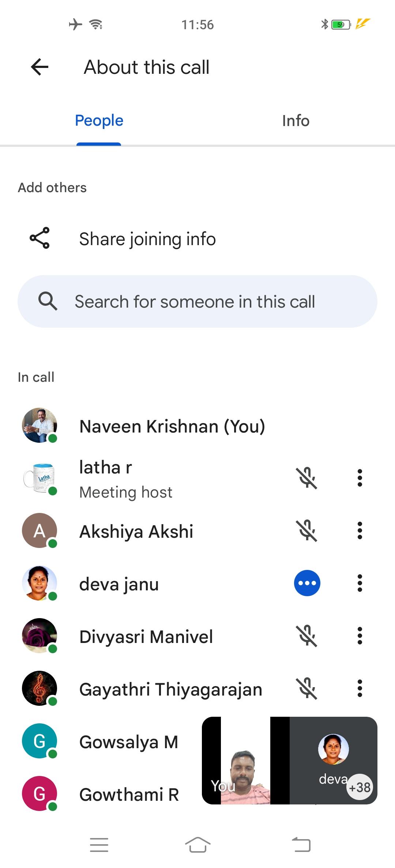Image resolution: width=395 pixels, height=868 pixels.
Task: Open more options for deva janu
Action: 360,583
